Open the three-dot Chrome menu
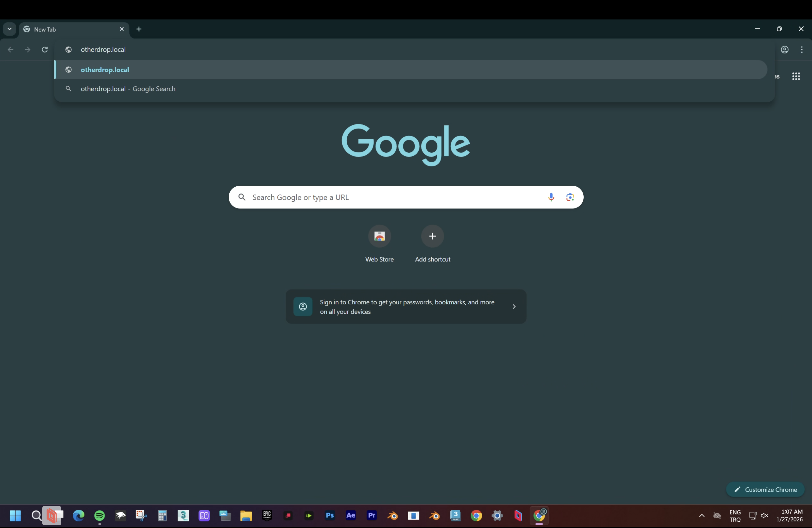 pos(802,49)
